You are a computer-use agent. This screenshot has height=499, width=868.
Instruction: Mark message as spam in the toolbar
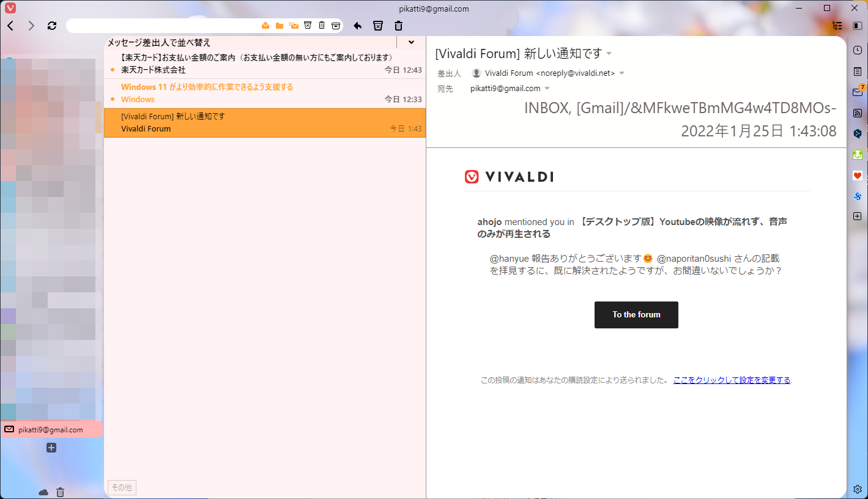coord(378,26)
